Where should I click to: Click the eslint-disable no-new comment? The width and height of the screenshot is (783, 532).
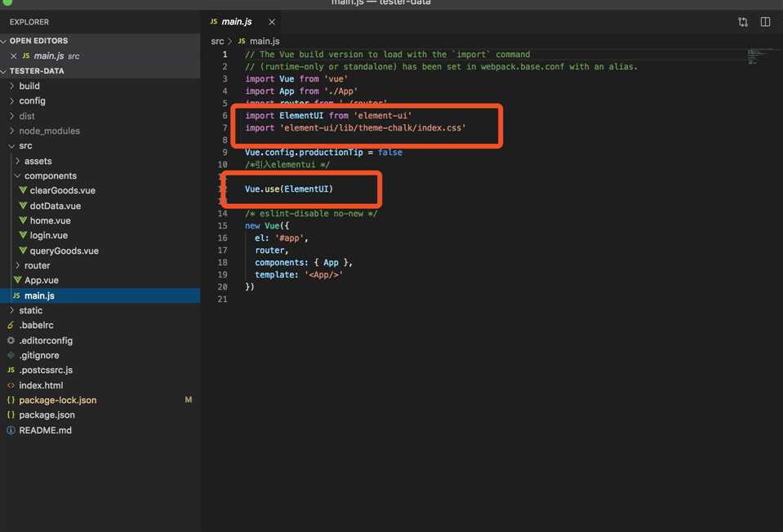(311, 214)
